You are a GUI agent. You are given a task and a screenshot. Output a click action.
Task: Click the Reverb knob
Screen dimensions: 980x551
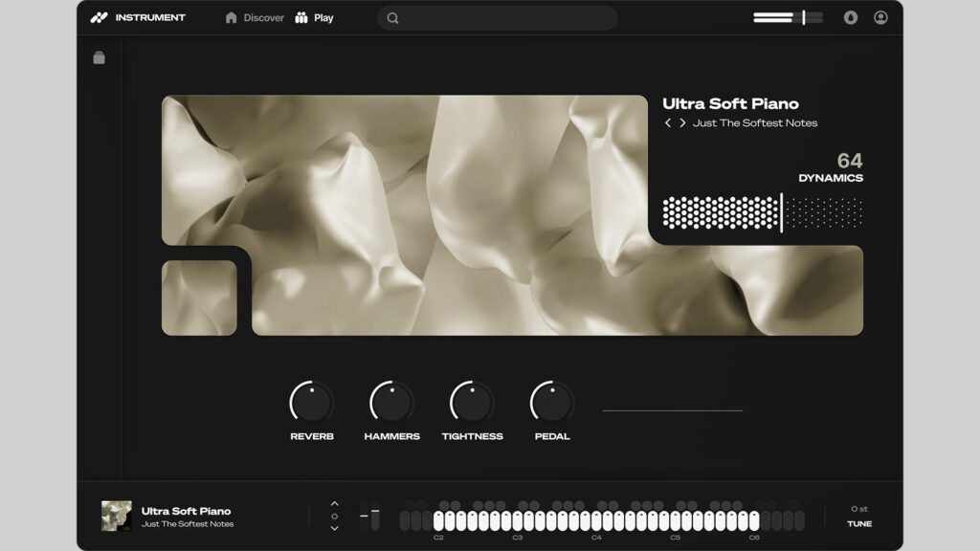[x=312, y=403]
